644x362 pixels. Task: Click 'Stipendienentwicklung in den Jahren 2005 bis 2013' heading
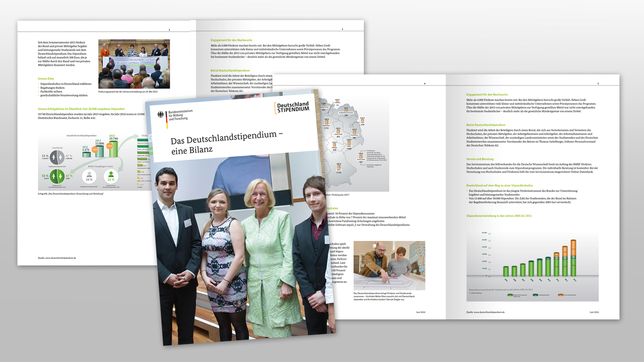[x=499, y=216]
